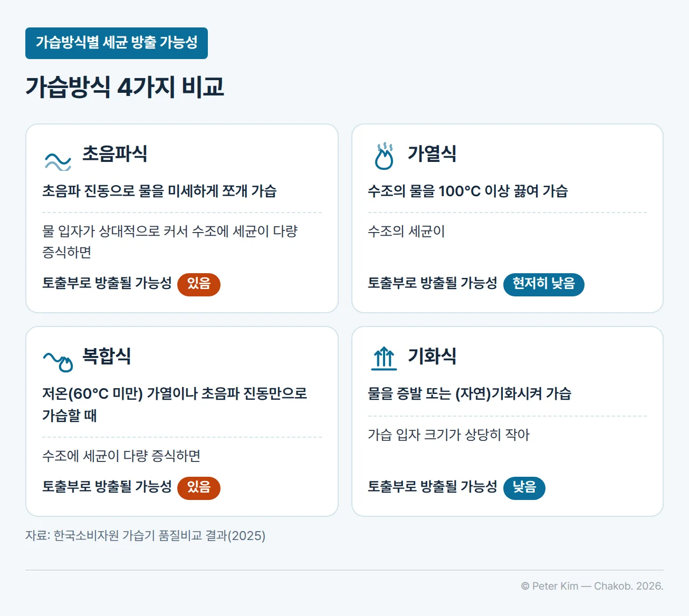Viewport: 689px width, 616px height.
Task: Select the heading 가습방식 4가지 비교
Action: coord(125,87)
